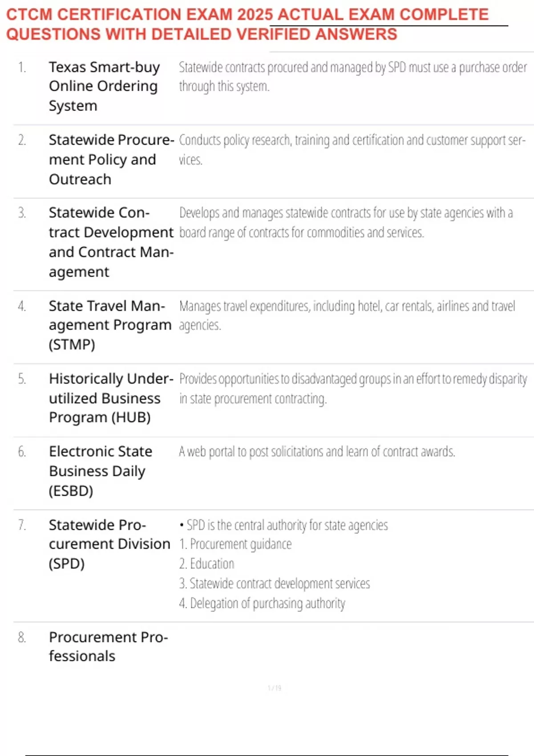
Task: Click the Statewide Procurement Policy and Outreach term
Action: 110,160
